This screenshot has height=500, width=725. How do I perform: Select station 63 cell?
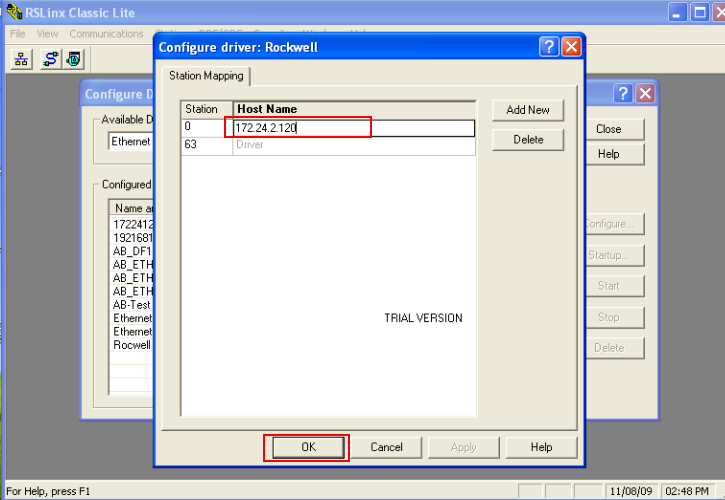tap(207, 145)
